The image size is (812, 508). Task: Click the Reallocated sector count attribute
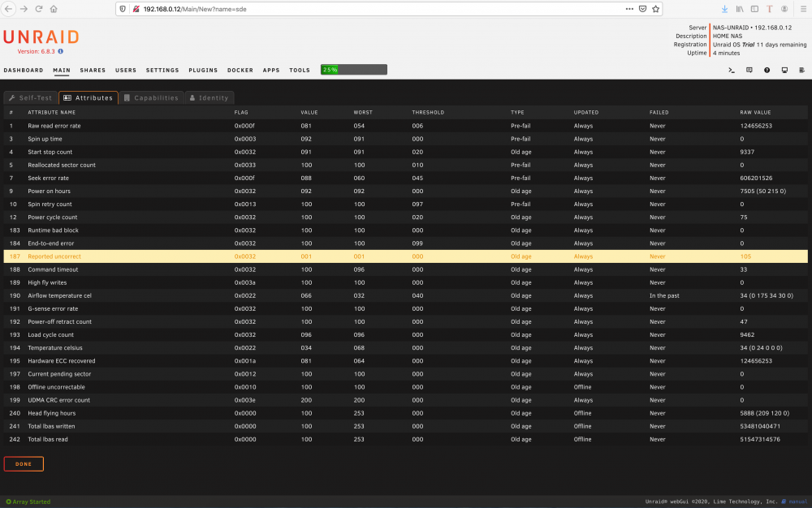click(62, 165)
